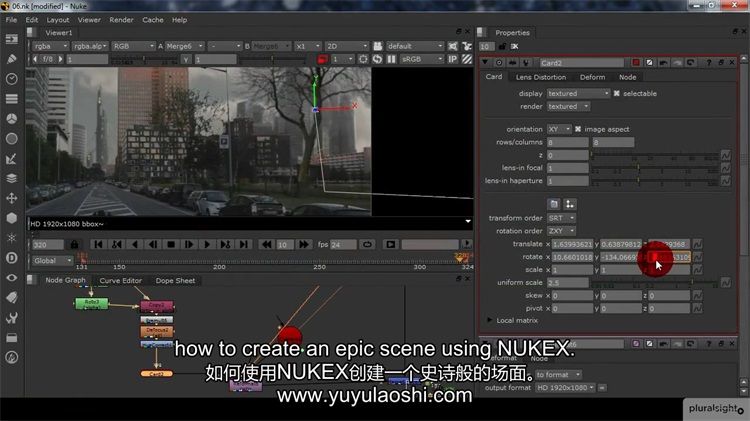Click the Properties lock panel icon
Viewport: 750px width, 421px height.
502,46
